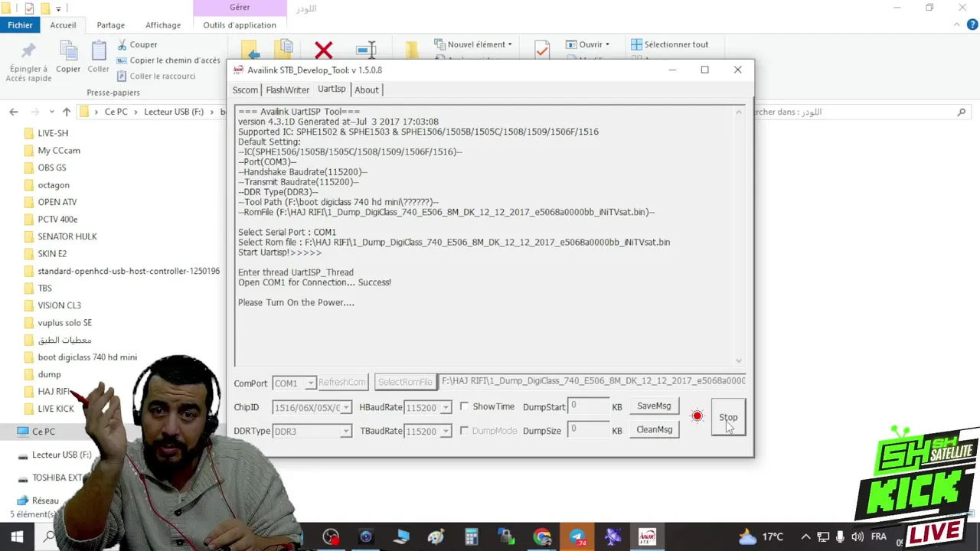Switch to the Sscom tab
The height and width of the screenshot is (551, 980).
[245, 90]
